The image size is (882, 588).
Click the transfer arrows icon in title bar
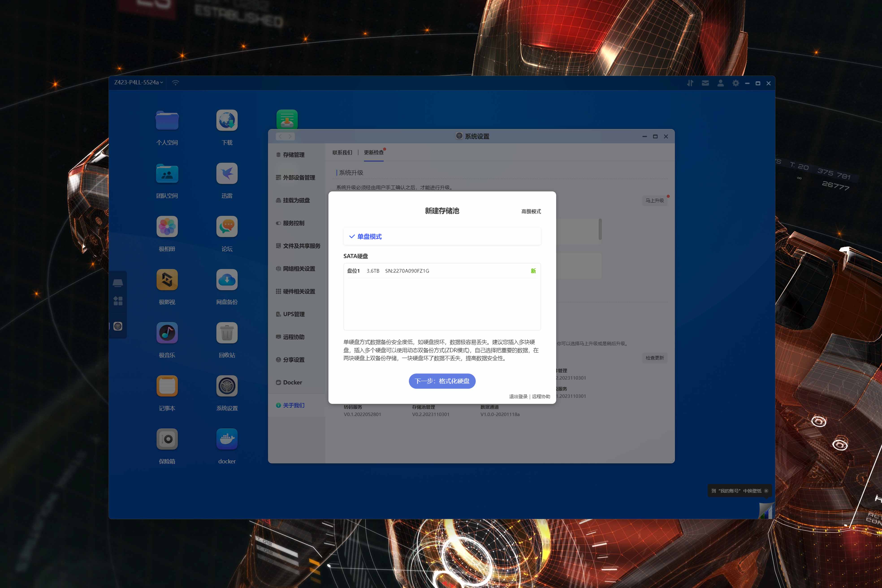(x=690, y=83)
